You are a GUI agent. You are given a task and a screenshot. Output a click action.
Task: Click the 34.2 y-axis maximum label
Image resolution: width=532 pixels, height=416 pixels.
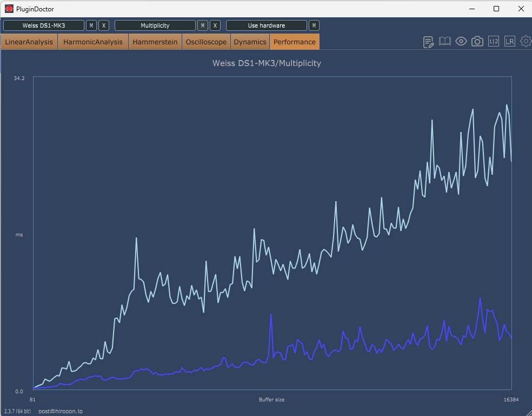(19, 78)
